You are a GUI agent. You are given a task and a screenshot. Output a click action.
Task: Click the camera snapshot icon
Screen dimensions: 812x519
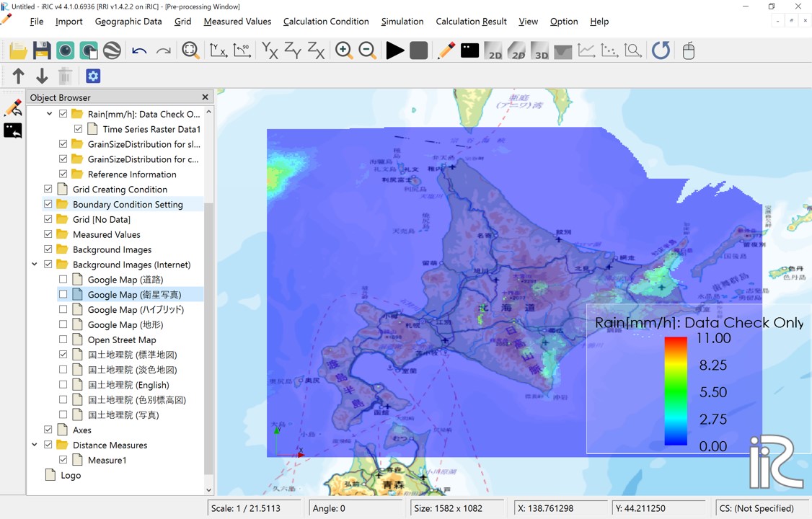pos(65,50)
